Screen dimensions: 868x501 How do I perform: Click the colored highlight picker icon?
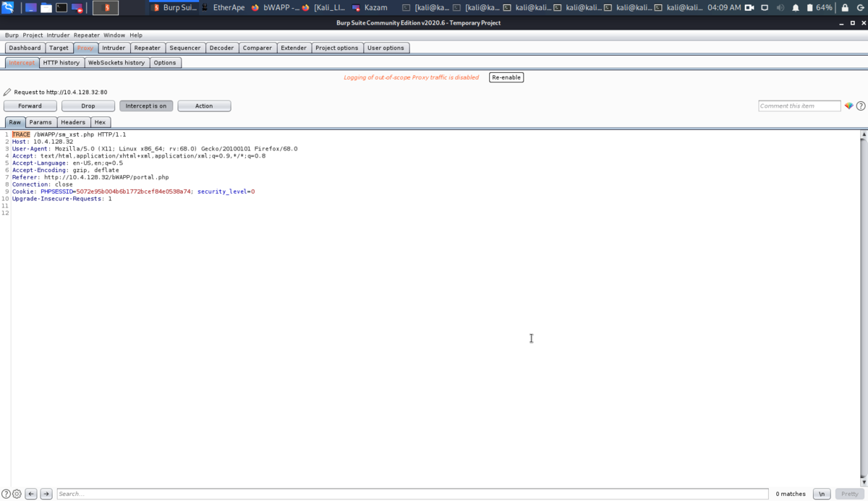pyautogui.click(x=849, y=106)
